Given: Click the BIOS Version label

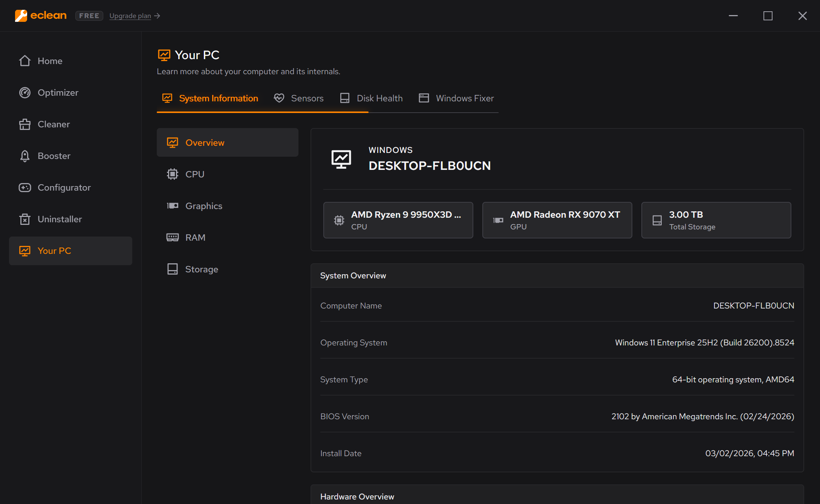Looking at the screenshot, I should pos(345,416).
